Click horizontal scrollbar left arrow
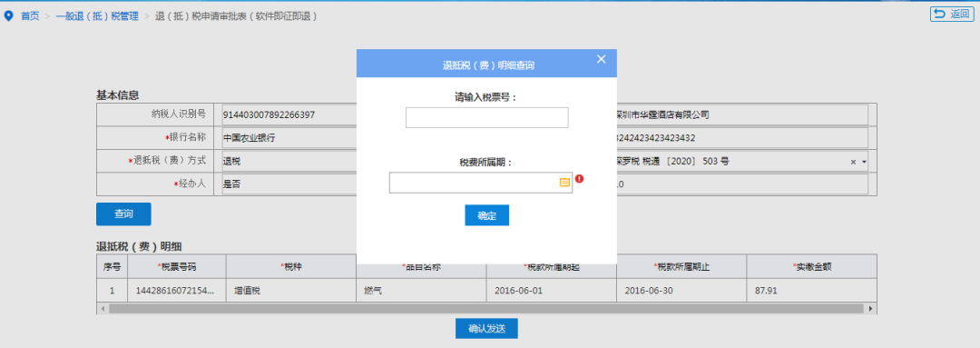Image resolution: width=980 pixels, height=348 pixels. 103,309
